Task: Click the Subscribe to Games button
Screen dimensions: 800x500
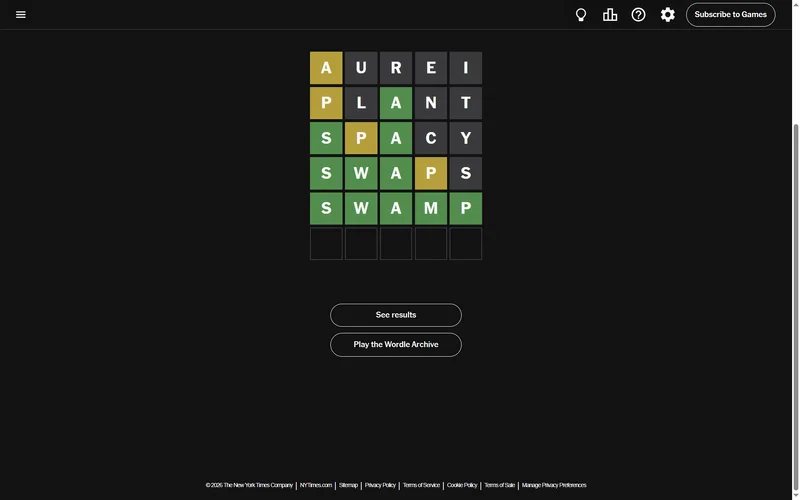Action: (731, 15)
